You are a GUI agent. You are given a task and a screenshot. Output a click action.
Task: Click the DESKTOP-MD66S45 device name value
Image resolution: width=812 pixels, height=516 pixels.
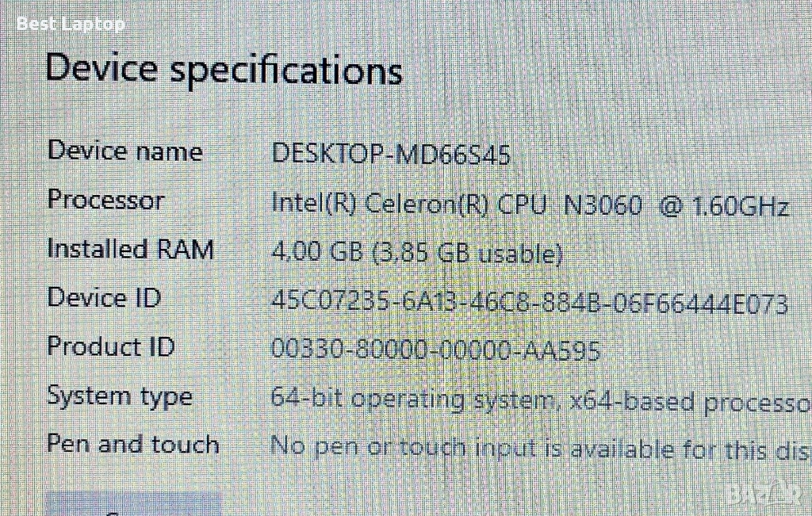[x=391, y=153]
